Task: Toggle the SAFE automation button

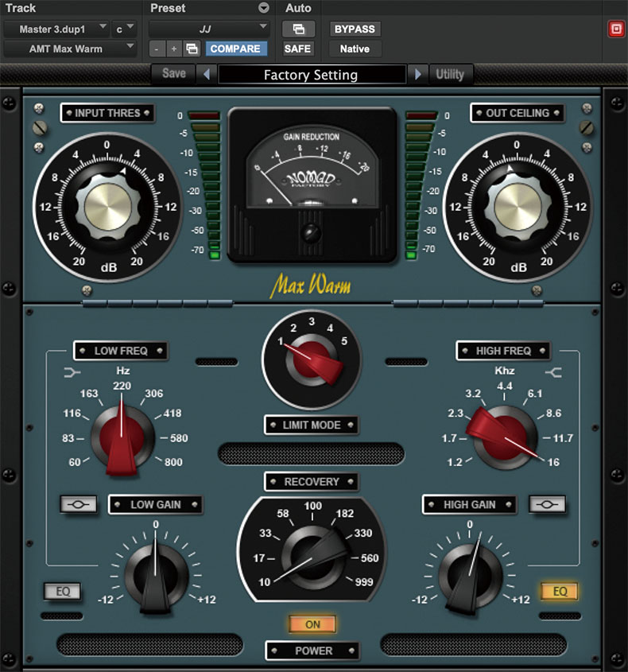Action: [298, 49]
